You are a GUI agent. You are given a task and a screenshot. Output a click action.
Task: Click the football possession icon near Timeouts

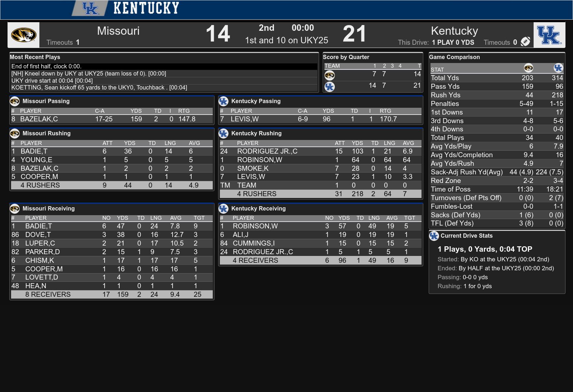point(525,42)
